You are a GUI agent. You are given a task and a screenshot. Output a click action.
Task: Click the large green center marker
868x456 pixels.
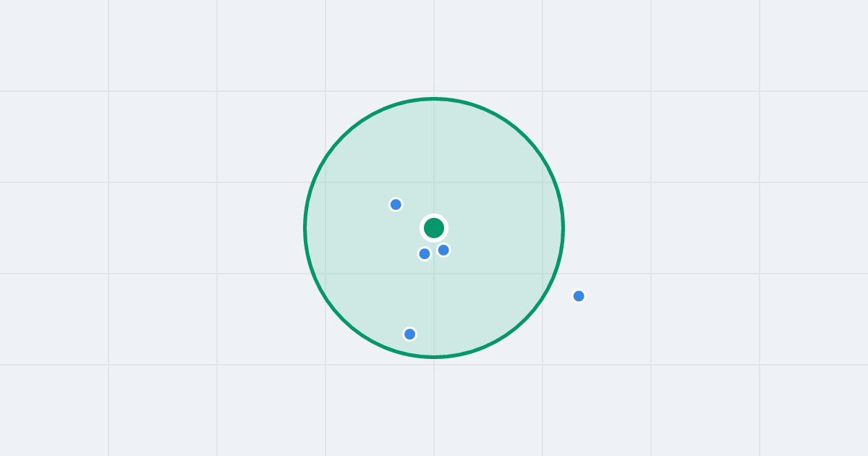coord(434,228)
